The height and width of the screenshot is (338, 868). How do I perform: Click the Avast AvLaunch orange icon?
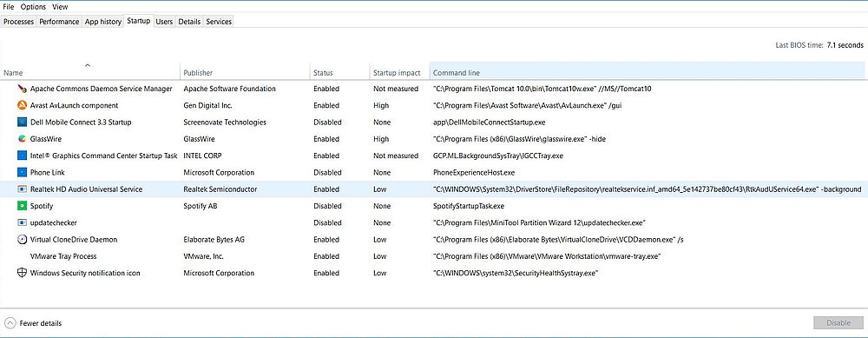(x=23, y=105)
